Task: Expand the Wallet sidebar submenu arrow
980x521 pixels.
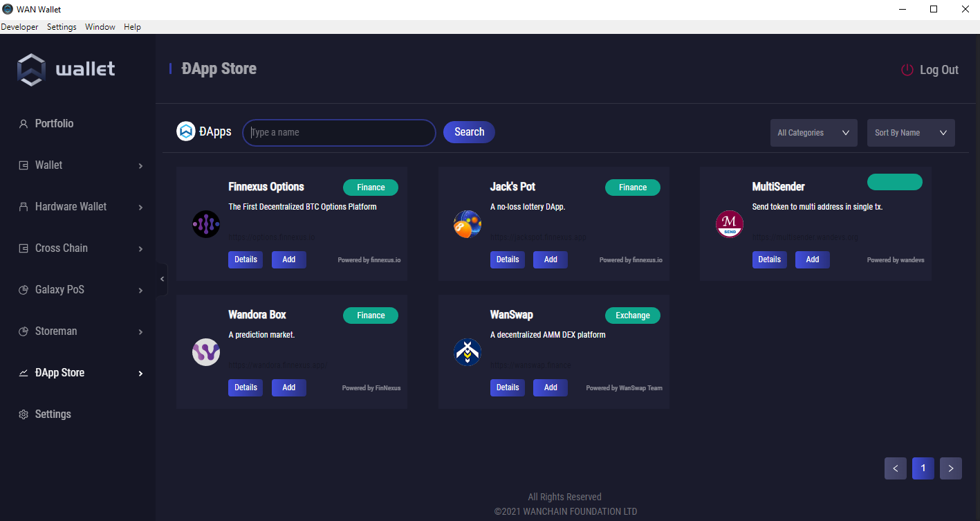Action: coord(140,166)
